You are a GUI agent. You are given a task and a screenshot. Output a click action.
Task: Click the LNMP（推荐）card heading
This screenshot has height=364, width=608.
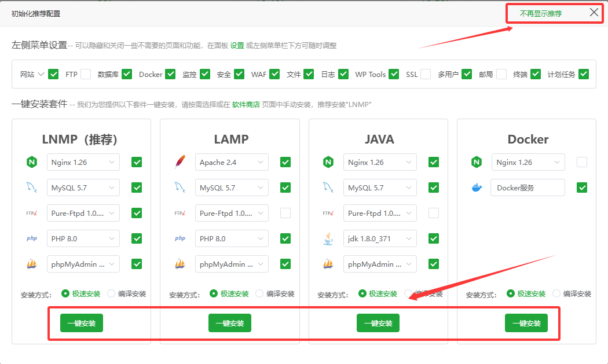coord(80,139)
